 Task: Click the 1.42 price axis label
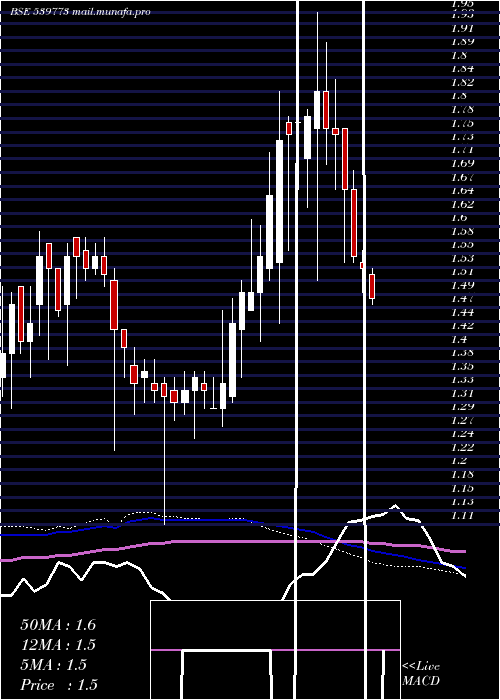tap(462, 326)
